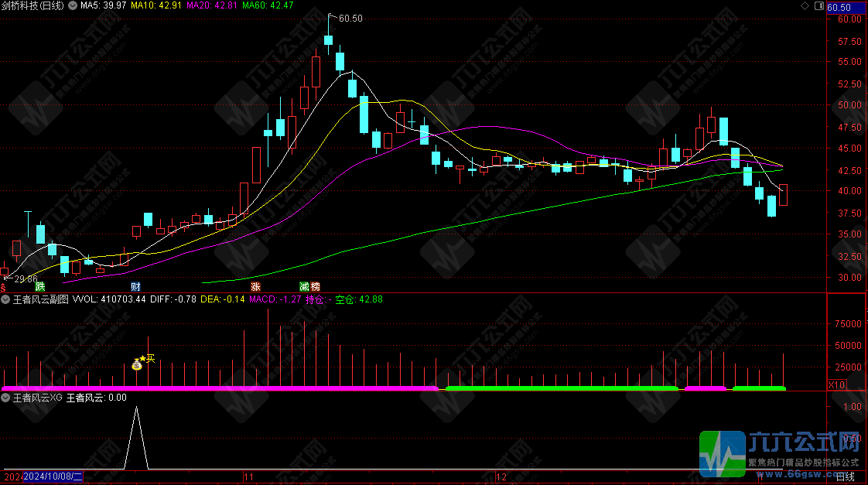
Task: Click the 29.86 lowest price label
Action: pos(25,278)
